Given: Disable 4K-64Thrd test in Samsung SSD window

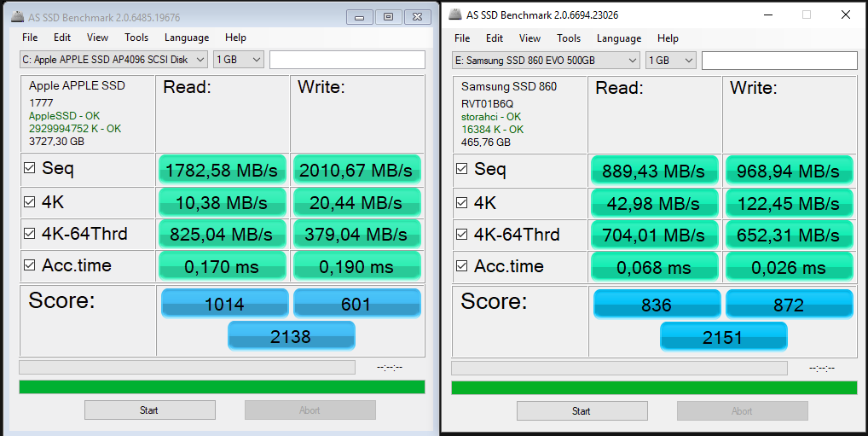Looking at the screenshot, I should coord(461,235).
